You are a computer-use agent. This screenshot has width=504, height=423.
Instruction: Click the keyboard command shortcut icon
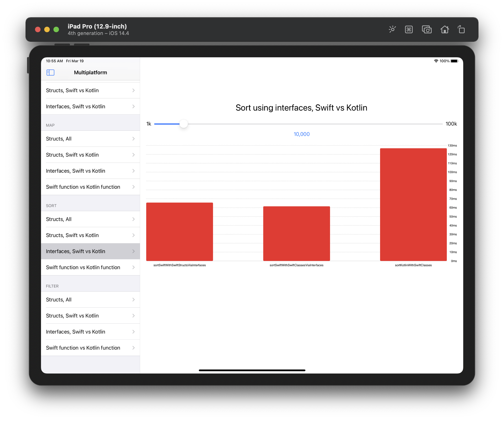(x=409, y=29)
